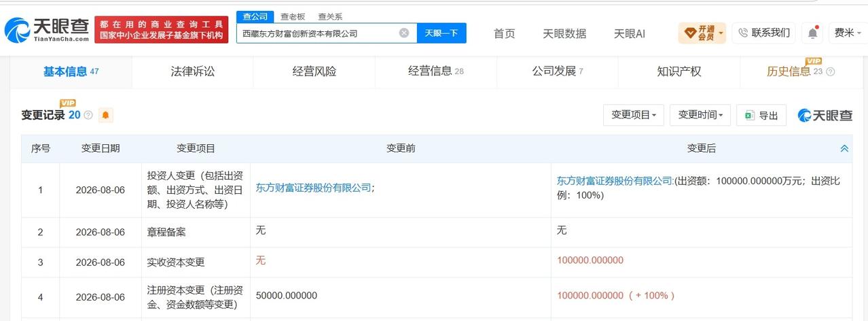Viewport: 868px width, 321px height.
Task: Export records with the 导出 button
Action: [761, 115]
